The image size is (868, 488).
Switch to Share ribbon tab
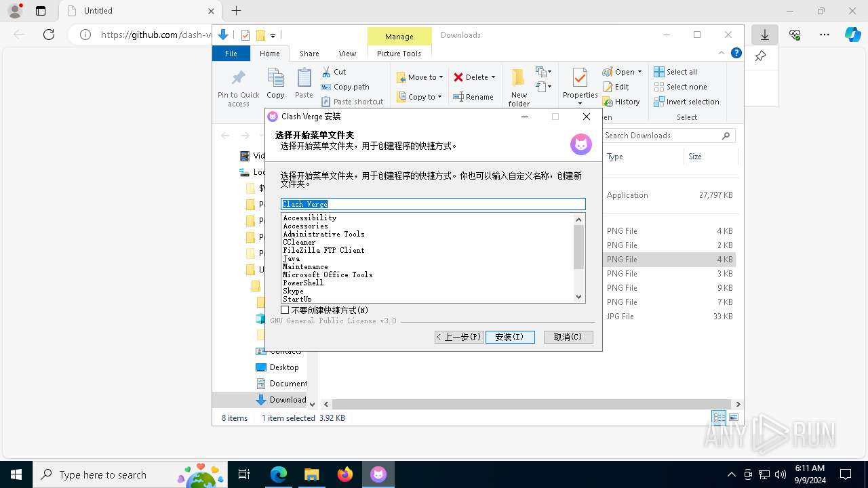pyautogui.click(x=309, y=54)
